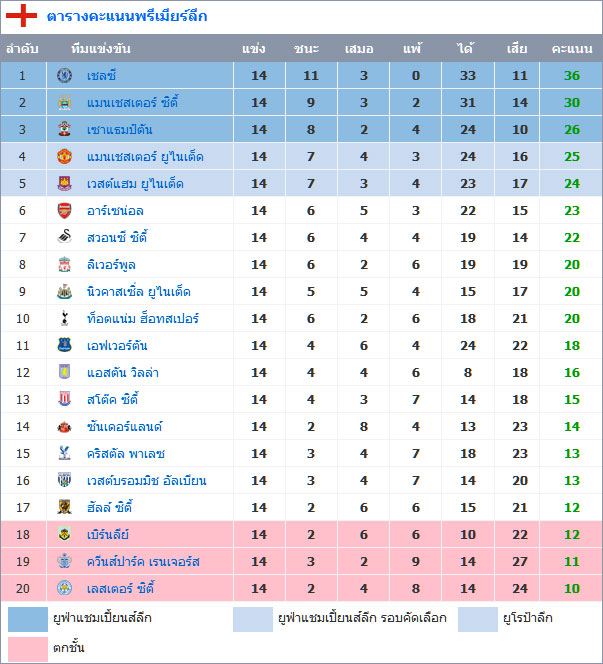
Task: Click the Southampton club crest
Action: click(x=65, y=130)
